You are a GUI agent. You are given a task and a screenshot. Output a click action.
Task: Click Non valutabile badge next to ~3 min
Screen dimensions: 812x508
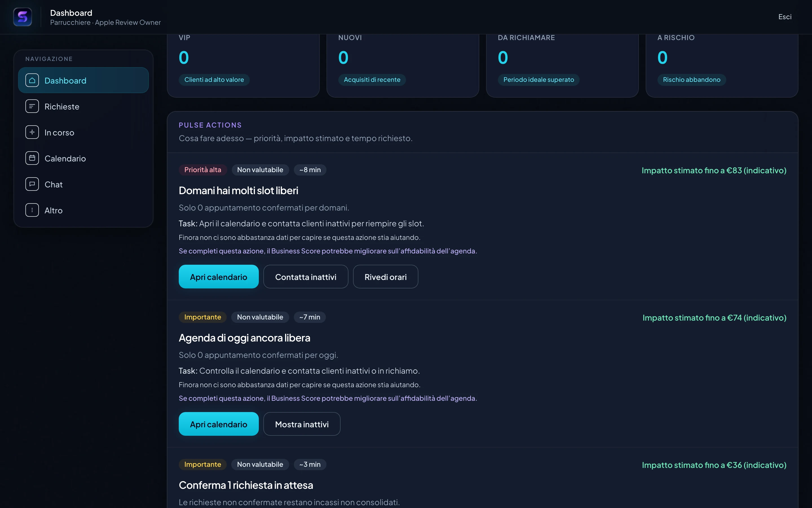pos(260,464)
